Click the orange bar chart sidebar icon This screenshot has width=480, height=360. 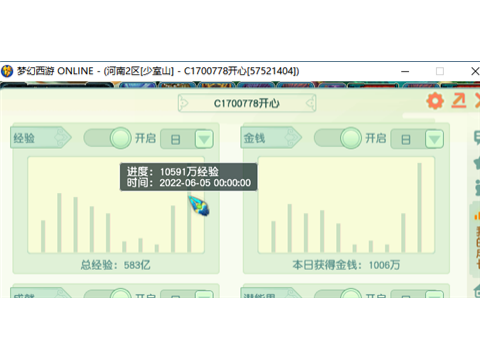(x=477, y=215)
